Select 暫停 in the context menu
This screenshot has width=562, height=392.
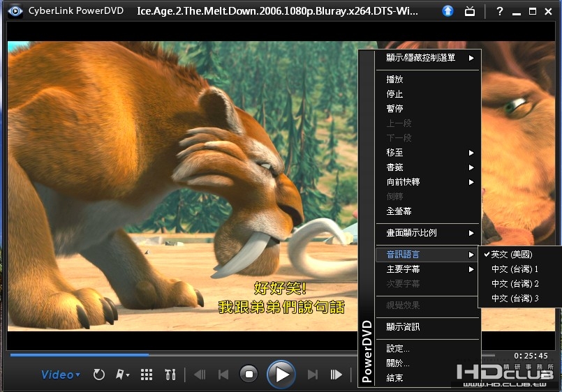[x=428, y=109]
